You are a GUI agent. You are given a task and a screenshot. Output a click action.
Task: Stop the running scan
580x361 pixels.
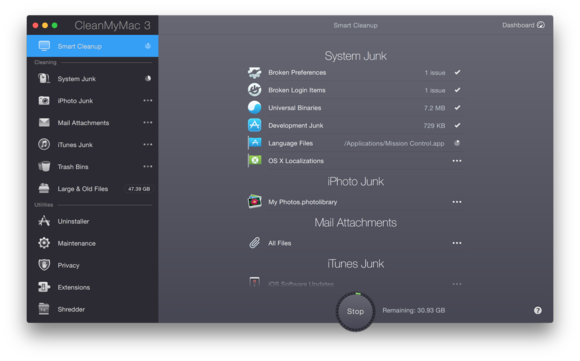355,311
